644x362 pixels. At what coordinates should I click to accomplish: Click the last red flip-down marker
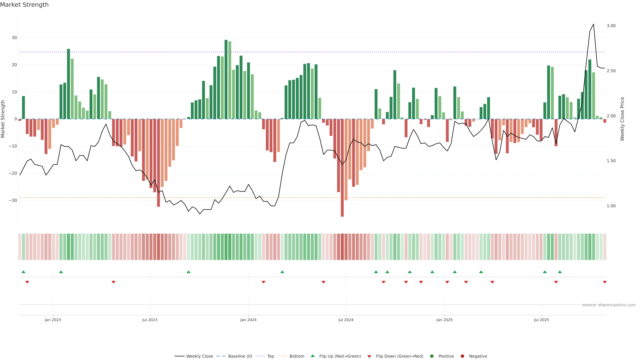pos(604,282)
